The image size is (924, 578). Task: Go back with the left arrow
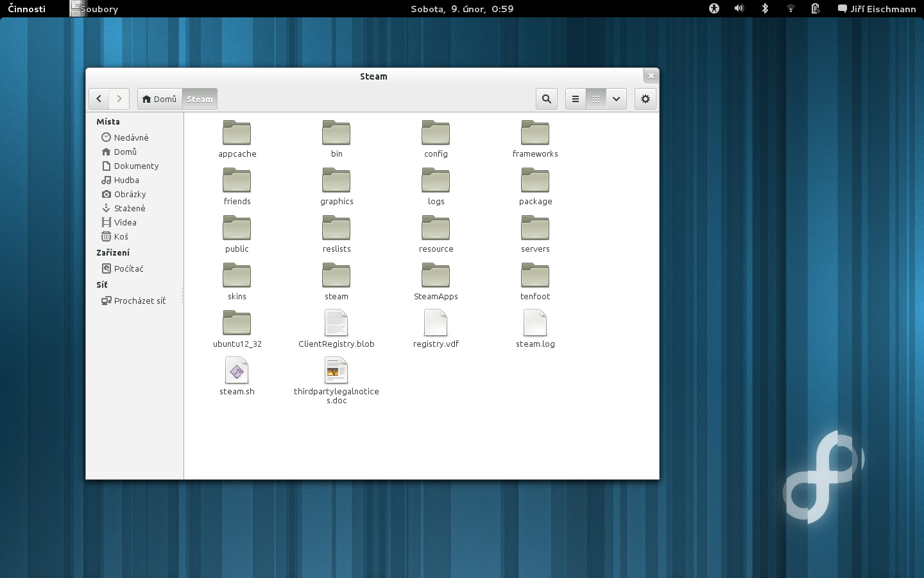[x=99, y=99]
